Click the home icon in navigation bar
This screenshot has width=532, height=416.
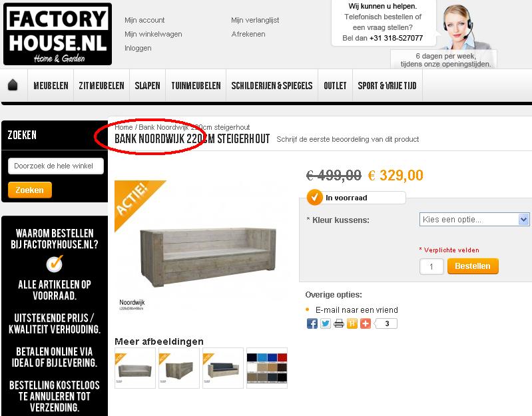(x=13, y=85)
